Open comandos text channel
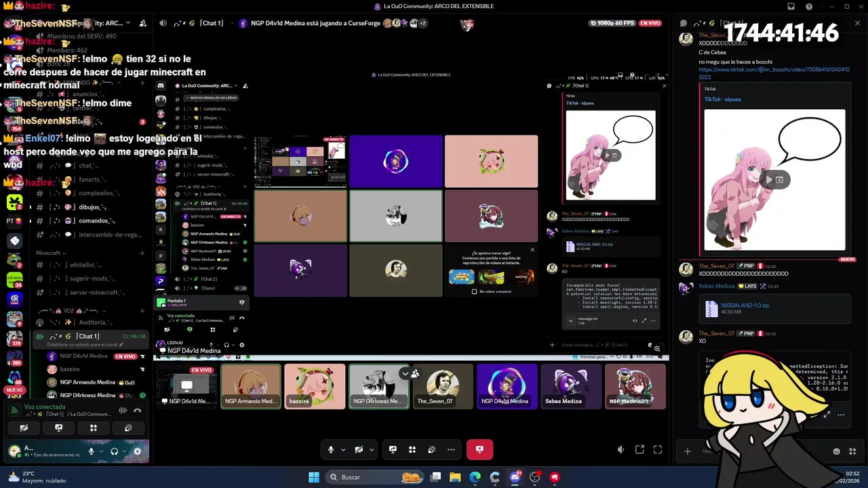Image resolution: width=868 pixels, height=488 pixels. 90,221
